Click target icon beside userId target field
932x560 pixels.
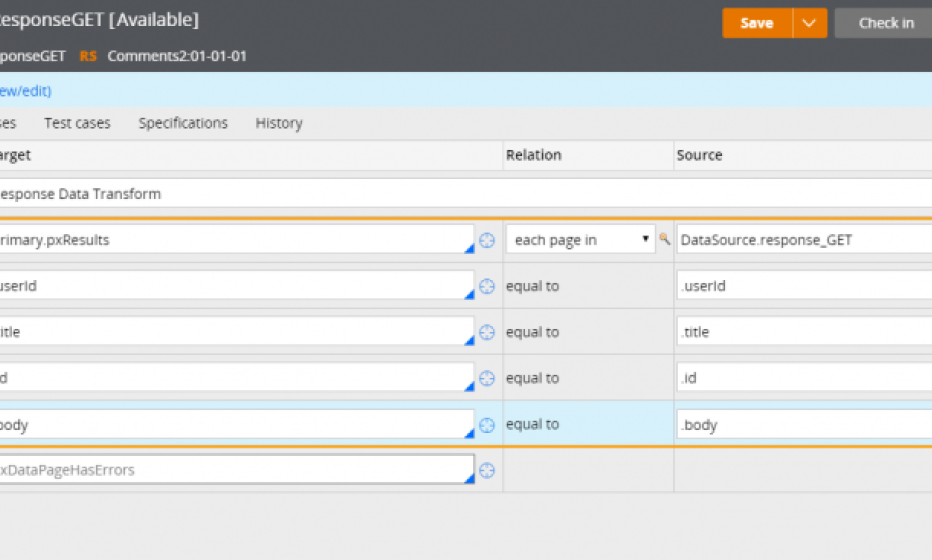(487, 286)
